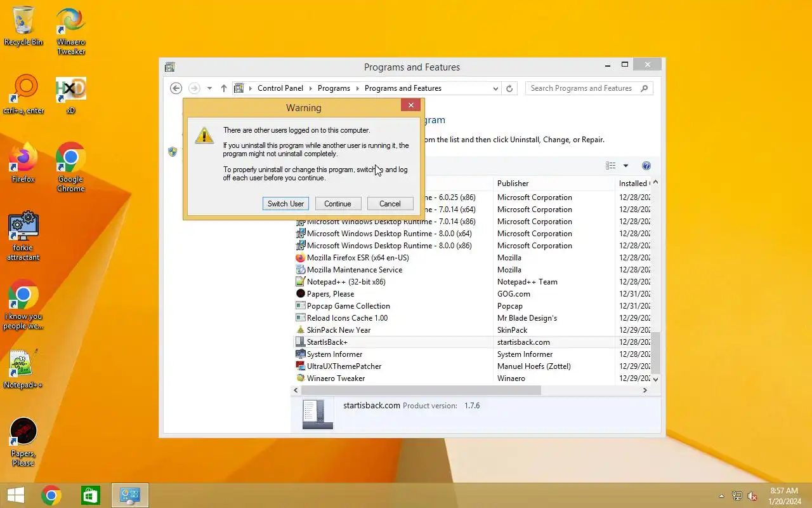Click the search magnifier icon

[x=645, y=88]
